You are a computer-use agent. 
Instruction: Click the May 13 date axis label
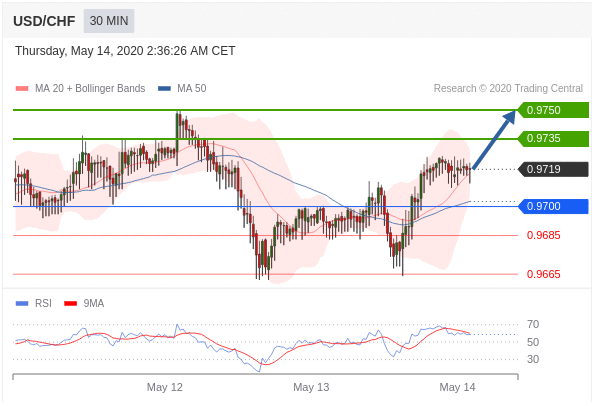click(311, 387)
